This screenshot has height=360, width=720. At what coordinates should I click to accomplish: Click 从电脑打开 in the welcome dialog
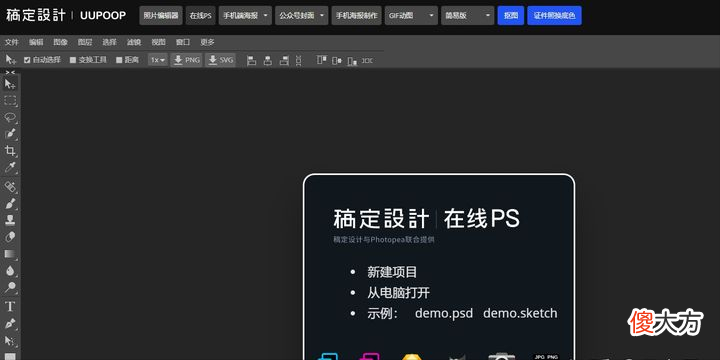398,292
